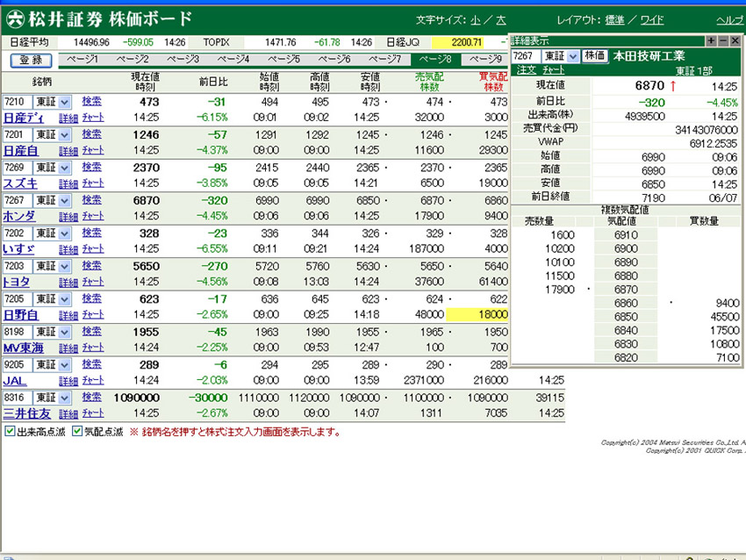Click the TOPIX value 1471.76
Screen dimensions: 746x560
tap(281, 42)
